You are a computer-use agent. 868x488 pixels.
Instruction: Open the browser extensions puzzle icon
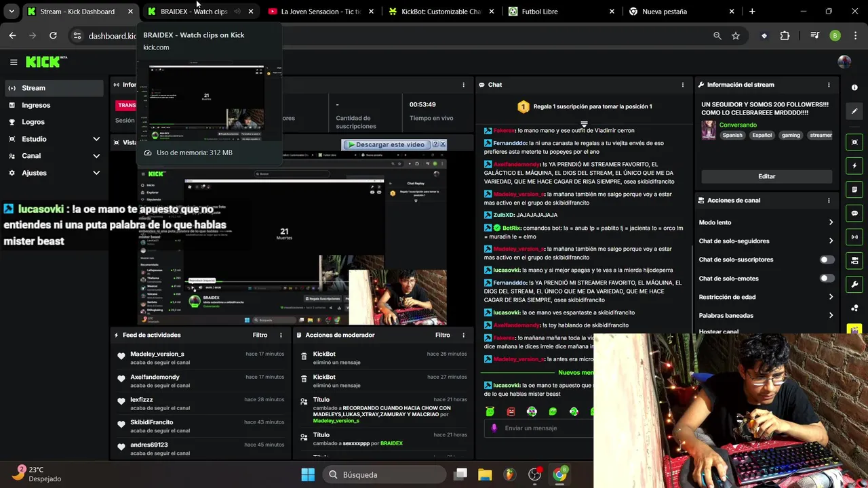click(785, 36)
